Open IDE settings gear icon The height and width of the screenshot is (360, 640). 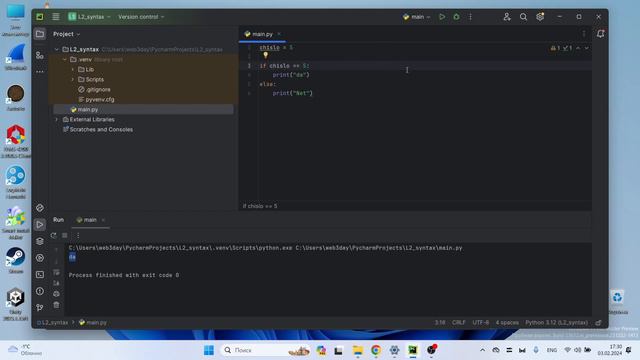(x=540, y=17)
